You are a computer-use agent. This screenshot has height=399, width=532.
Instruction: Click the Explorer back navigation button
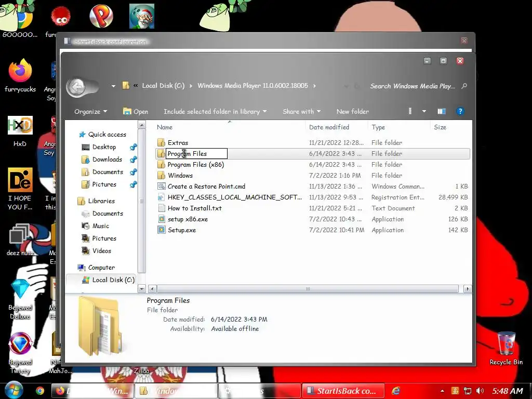(x=77, y=87)
